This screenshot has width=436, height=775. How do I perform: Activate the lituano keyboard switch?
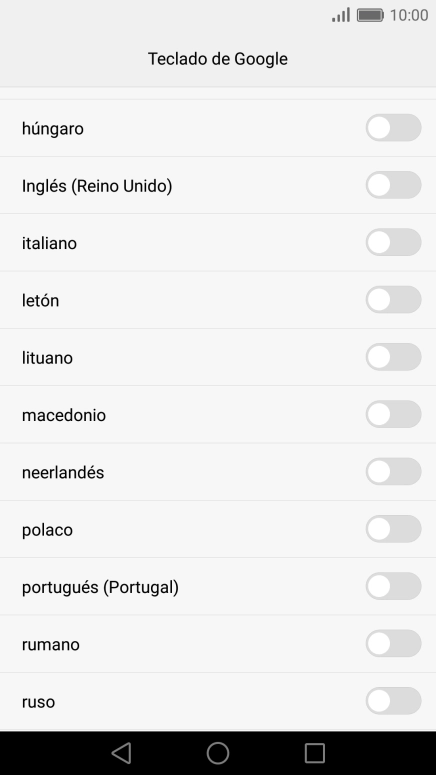click(x=393, y=357)
